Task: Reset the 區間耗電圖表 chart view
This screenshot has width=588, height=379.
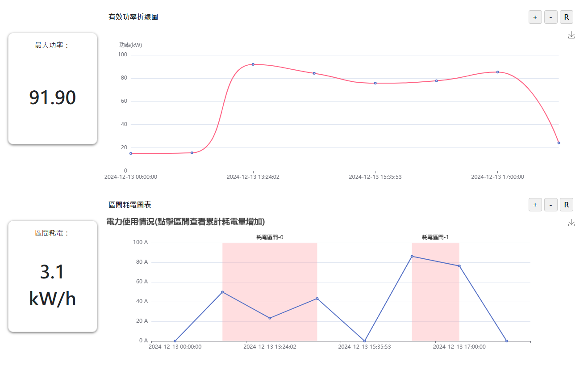Action: [x=566, y=204]
